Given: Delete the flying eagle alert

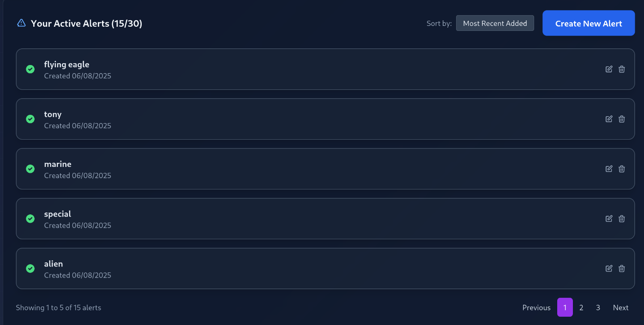Looking at the screenshot, I should (622, 69).
